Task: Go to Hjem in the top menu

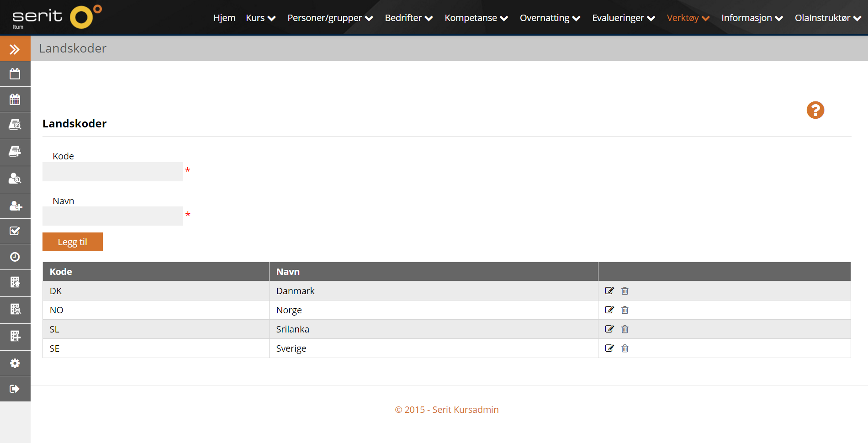Action: (224, 18)
